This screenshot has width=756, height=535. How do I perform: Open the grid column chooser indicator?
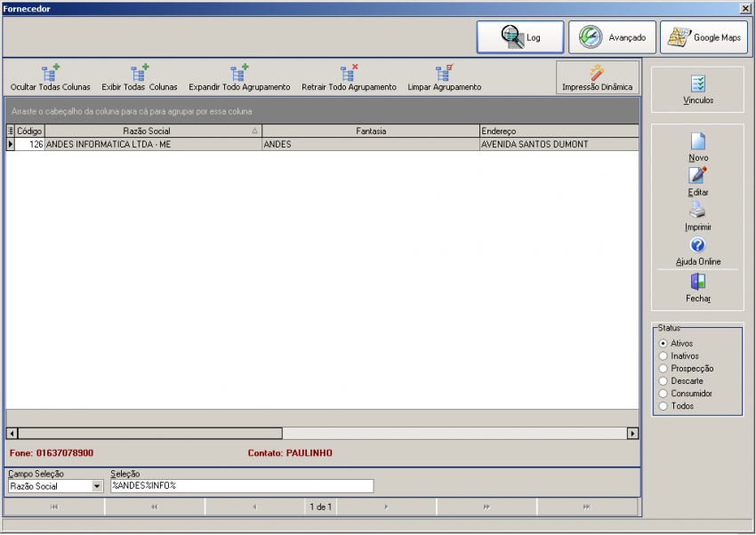pos(11,132)
